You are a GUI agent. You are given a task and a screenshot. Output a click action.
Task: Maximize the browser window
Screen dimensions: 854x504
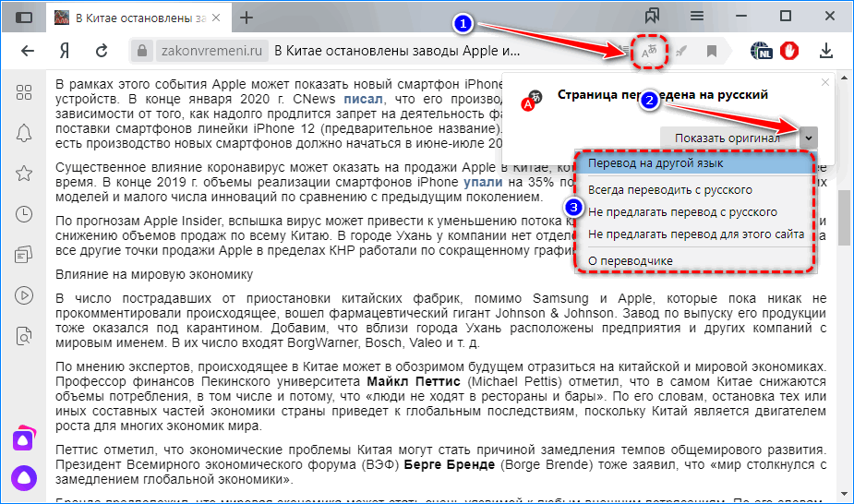coord(786,17)
